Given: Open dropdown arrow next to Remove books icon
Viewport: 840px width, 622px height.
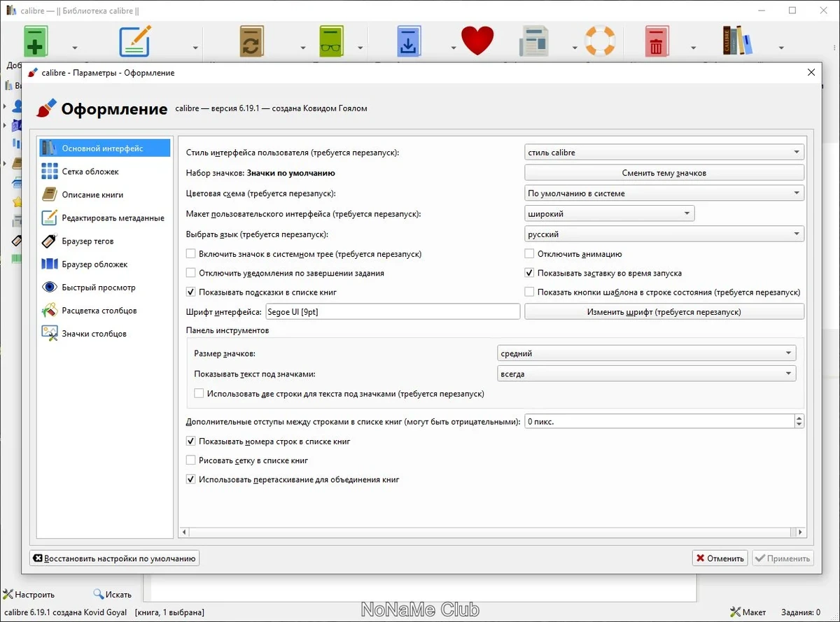Looking at the screenshot, I should click(x=693, y=48).
